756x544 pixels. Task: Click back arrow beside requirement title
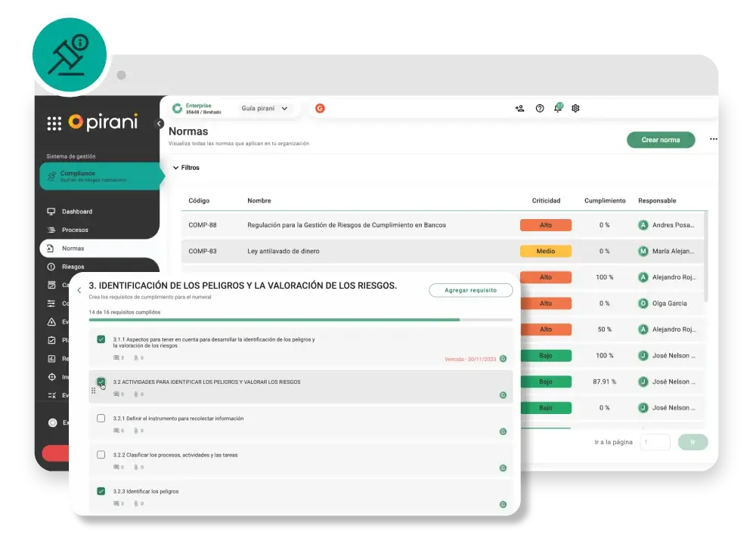(79, 290)
